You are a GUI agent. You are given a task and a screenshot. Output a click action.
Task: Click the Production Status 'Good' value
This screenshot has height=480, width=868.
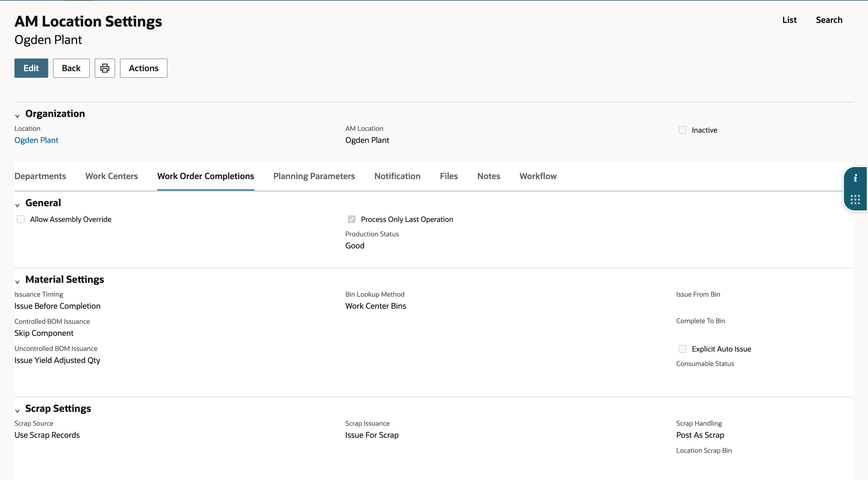point(355,246)
